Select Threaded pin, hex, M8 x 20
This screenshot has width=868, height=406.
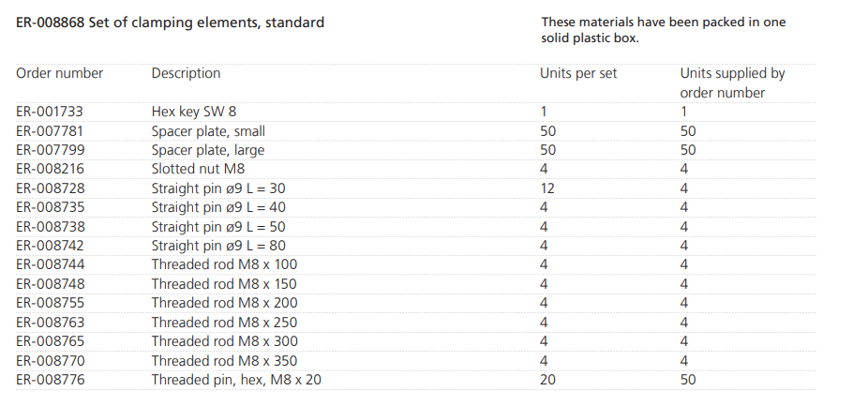(x=237, y=380)
